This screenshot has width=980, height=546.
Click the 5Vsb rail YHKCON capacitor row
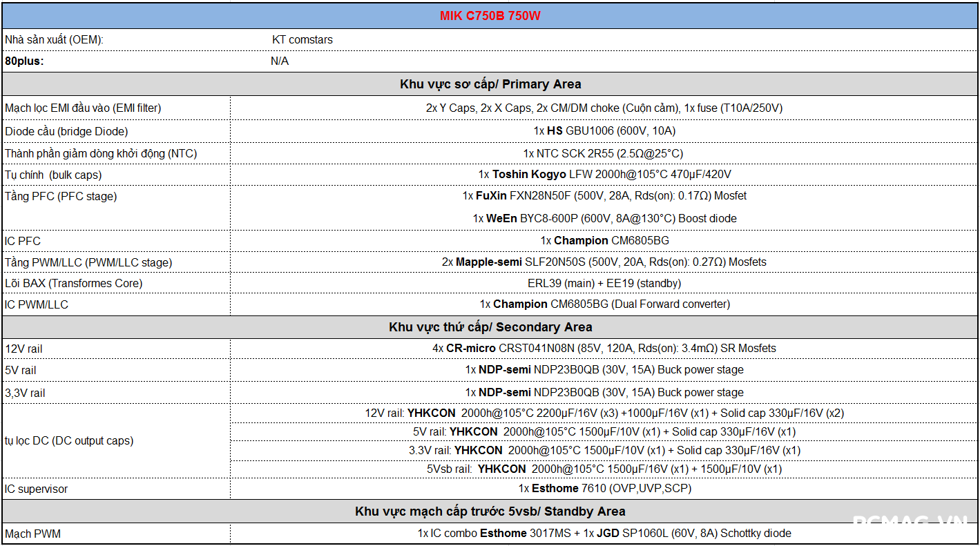[x=604, y=469]
